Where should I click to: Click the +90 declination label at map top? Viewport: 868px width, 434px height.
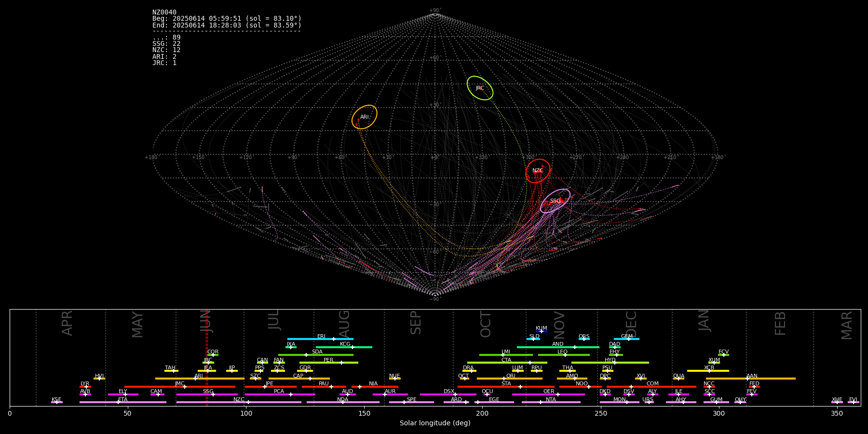434,10
